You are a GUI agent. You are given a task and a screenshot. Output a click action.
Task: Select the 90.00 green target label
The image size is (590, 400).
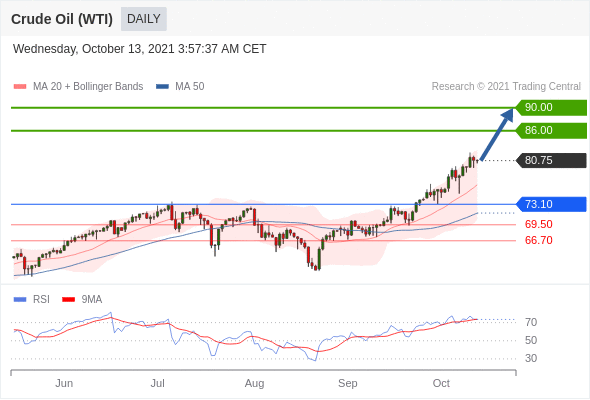click(x=551, y=107)
